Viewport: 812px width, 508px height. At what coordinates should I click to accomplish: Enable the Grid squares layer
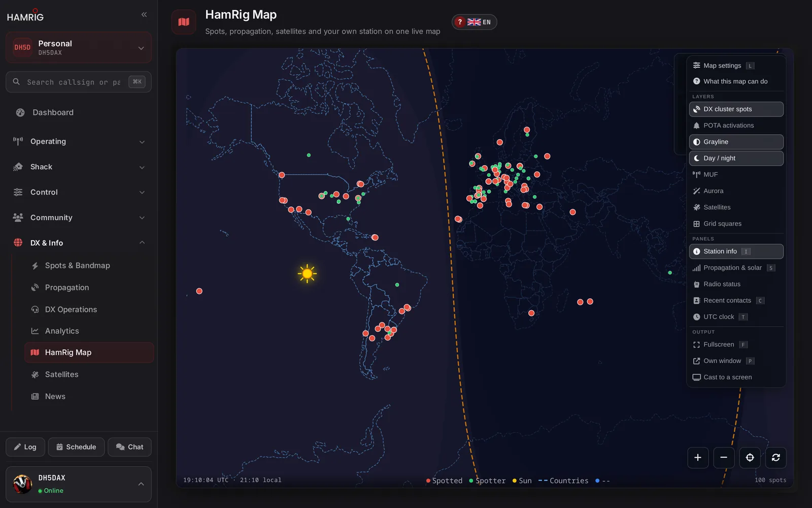pos(736,224)
